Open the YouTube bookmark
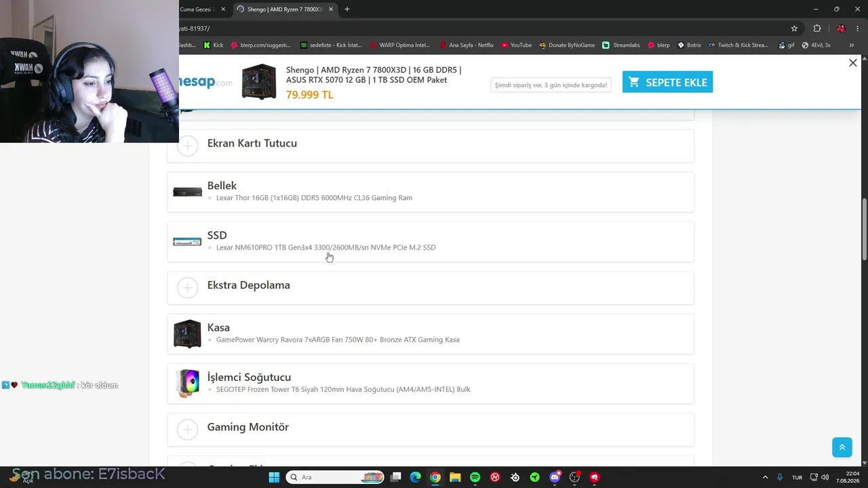 (516, 45)
